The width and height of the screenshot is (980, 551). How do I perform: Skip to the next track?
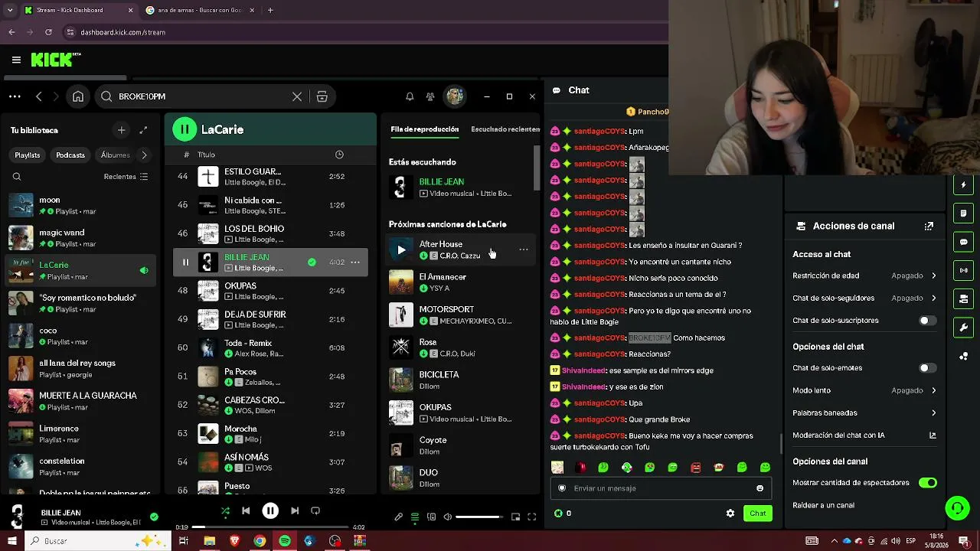point(295,510)
